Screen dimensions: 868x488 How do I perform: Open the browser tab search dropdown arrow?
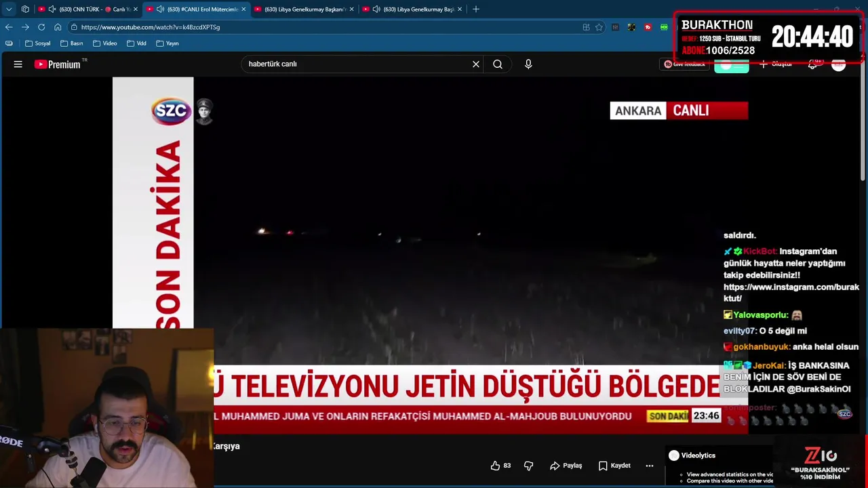(x=9, y=9)
